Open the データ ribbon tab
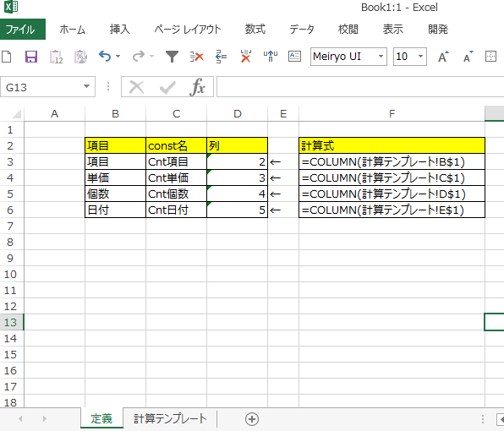 tap(302, 30)
